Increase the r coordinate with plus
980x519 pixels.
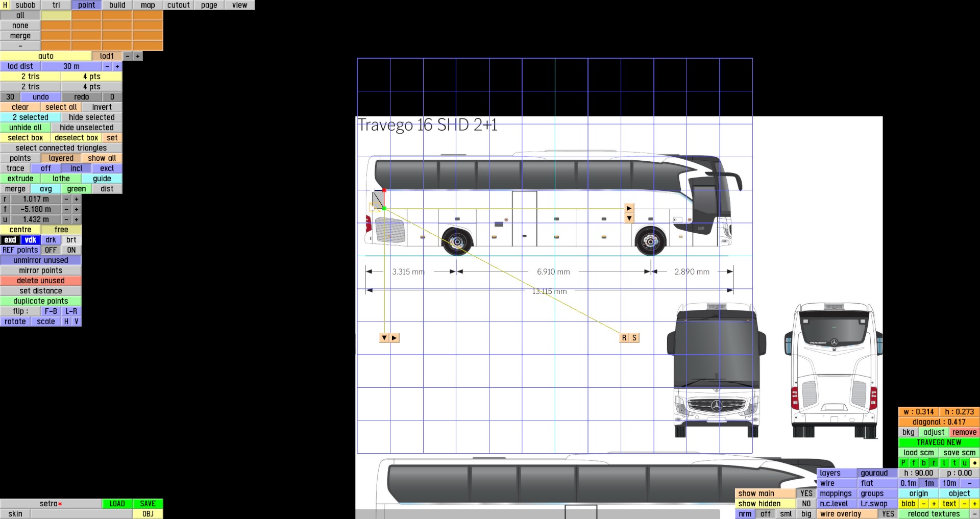tap(77, 199)
